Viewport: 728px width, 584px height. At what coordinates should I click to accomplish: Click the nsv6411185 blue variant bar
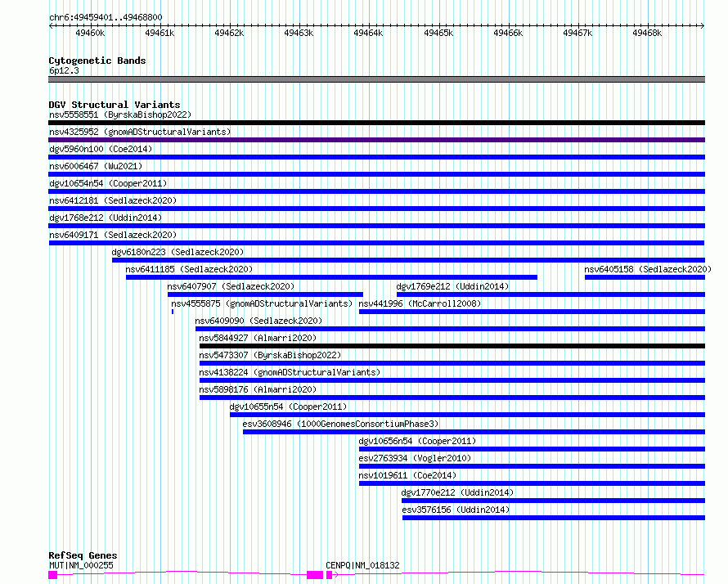coord(331,277)
